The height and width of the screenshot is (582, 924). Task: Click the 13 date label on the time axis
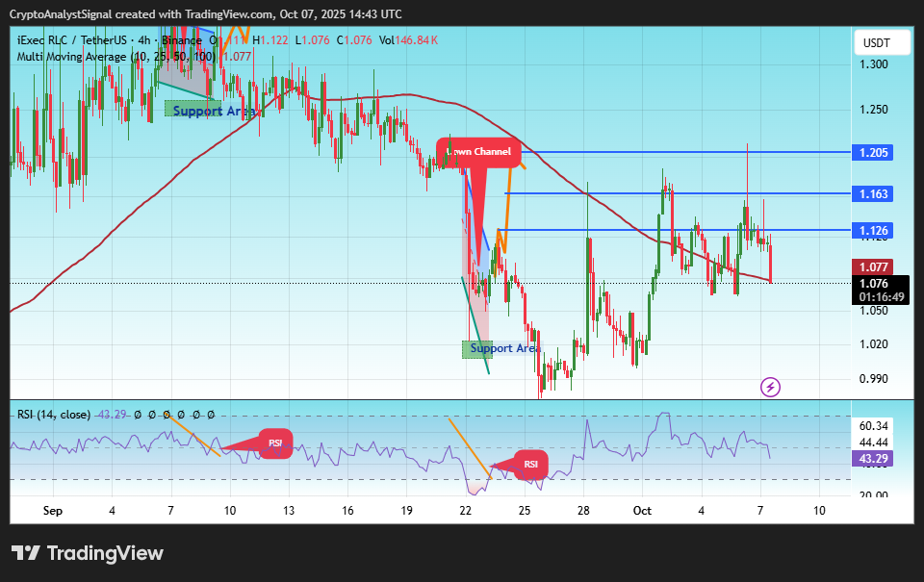[289, 511]
